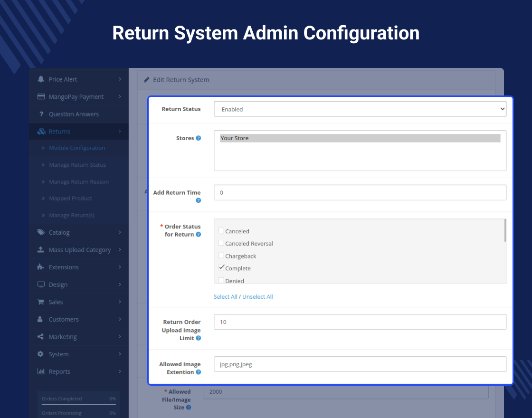532x418 pixels.
Task: Click the Allowed File/Image Size field
Action: pyautogui.click(x=346, y=391)
